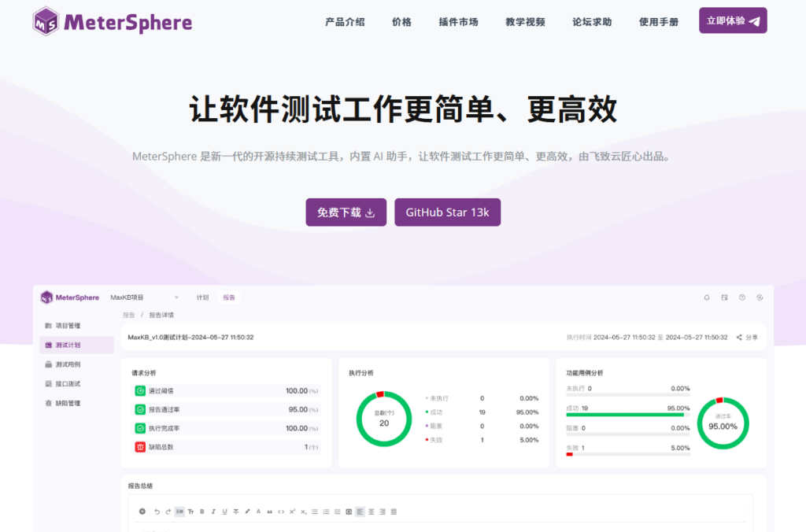Open the GitHub Star 13k link
Image resolution: width=806 pixels, height=532 pixels.
pos(447,212)
